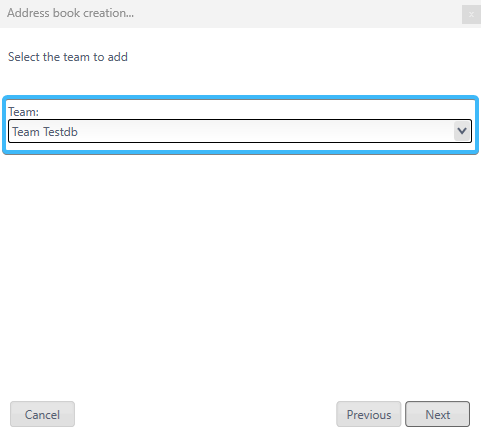Abort wizard using the Cancel button
Image resolution: width=481 pixels, height=437 pixels.
click(x=42, y=414)
